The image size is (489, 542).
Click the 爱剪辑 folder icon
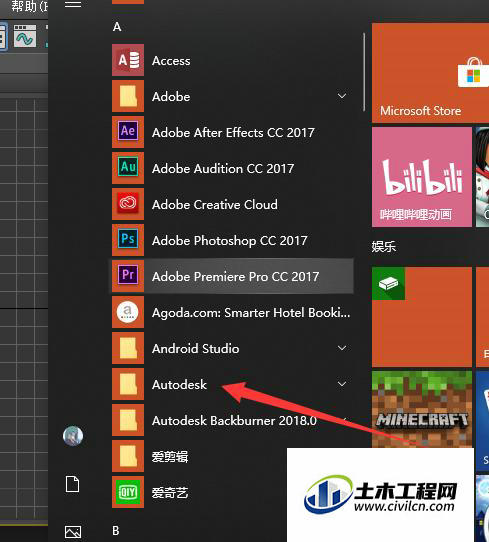coord(128,456)
